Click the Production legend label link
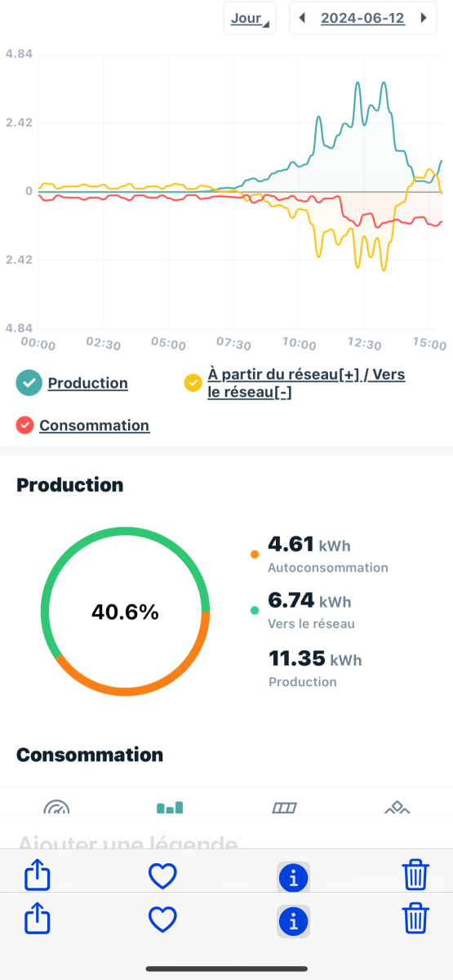The width and height of the screenshot is (453, 980). (x=88, y=383)
